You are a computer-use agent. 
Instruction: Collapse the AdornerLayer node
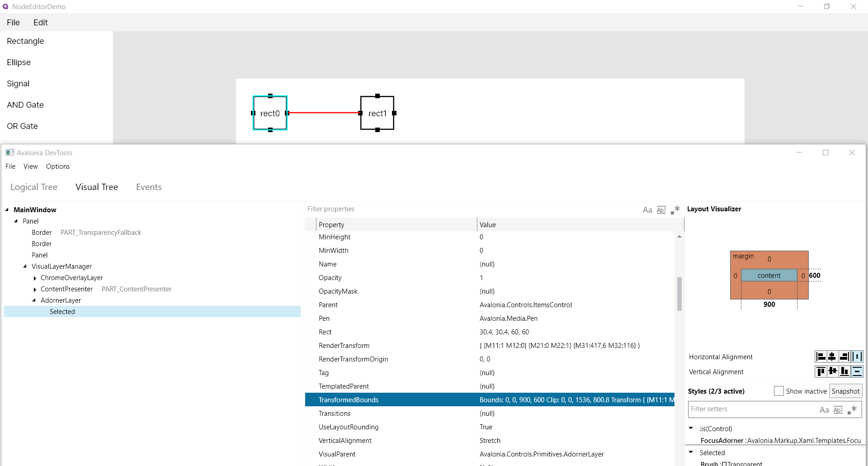tap(34, 300)
